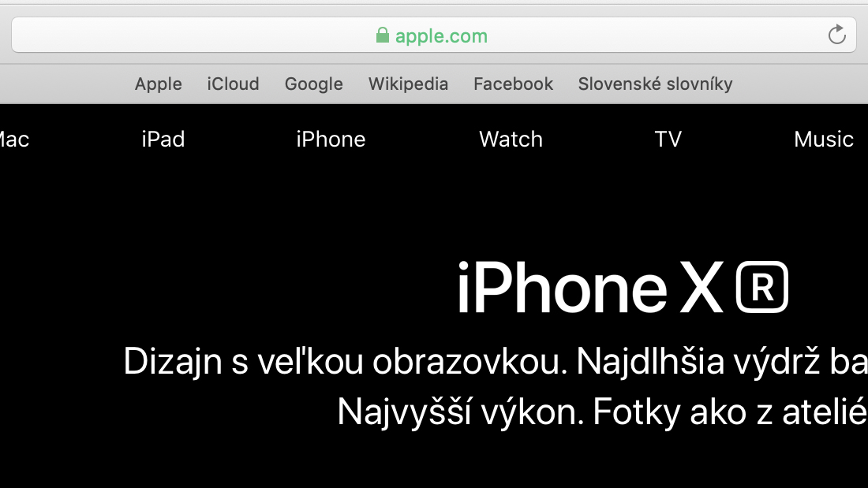This screenshot has height=488, width=868.
Task: Open the Apple bookmark in favorites bar
Action: 159,84
